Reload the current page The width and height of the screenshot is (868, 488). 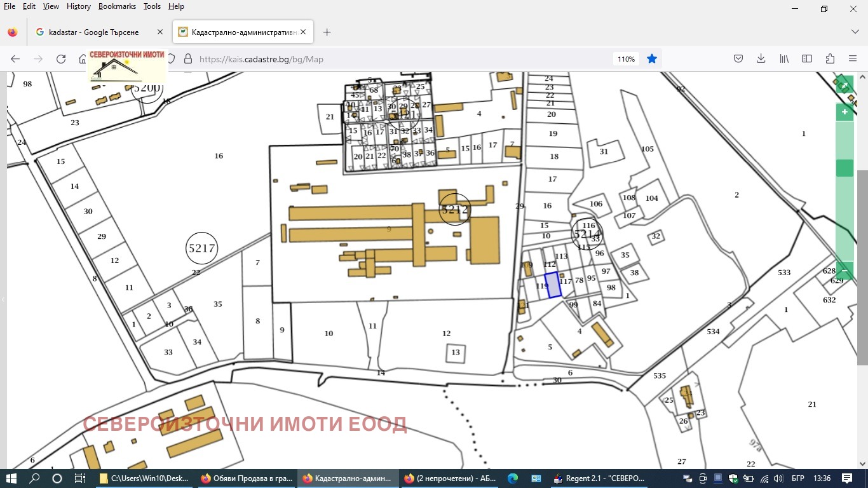pos(61,59)
